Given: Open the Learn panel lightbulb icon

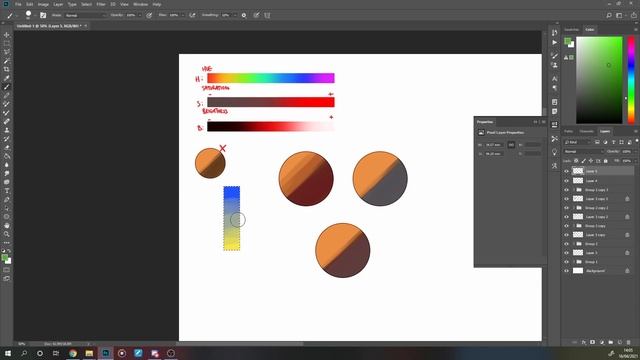Looking at the screenshot, I should click(x=554, y=152).
